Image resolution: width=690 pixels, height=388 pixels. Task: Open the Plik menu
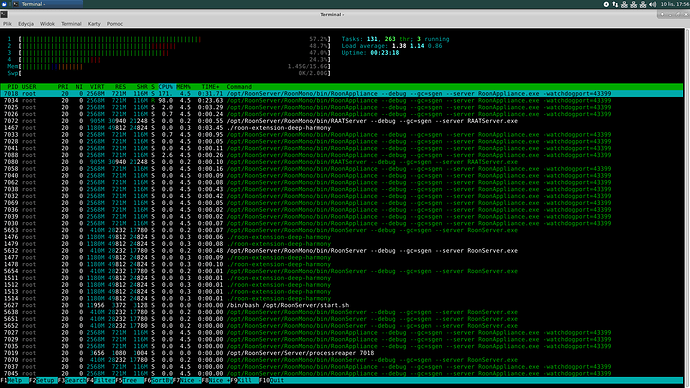tap(7, 24)
